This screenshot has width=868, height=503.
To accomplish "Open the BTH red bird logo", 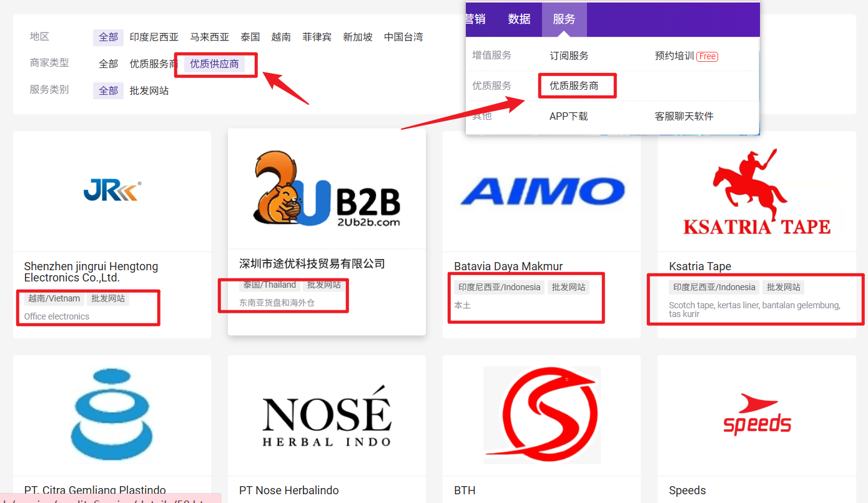I will [541, 415].
